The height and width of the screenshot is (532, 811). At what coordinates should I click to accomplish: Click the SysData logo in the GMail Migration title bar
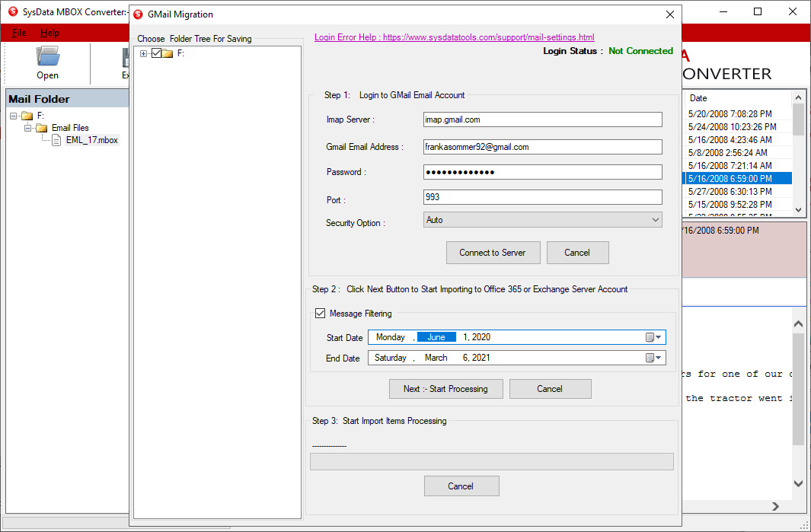[138, 14]
